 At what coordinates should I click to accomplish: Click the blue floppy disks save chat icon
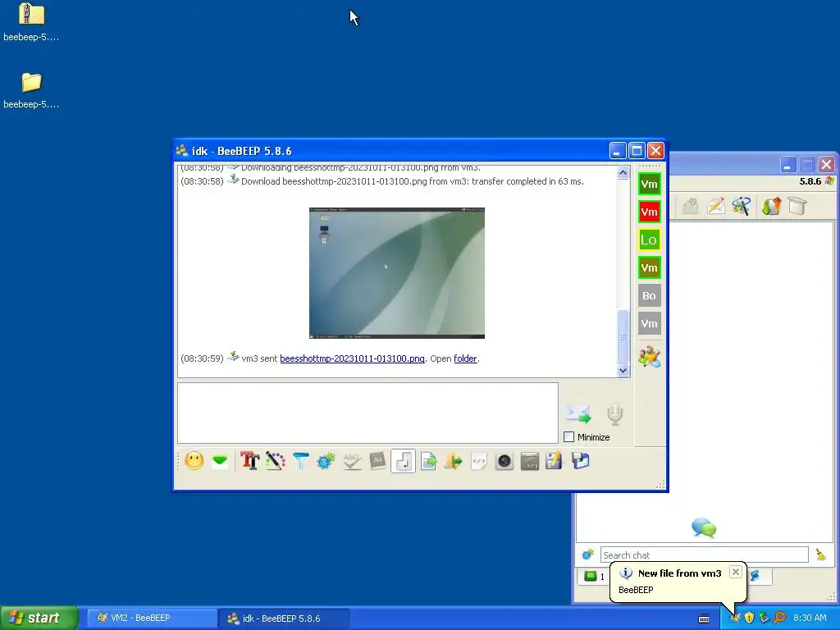pos(580,461)
